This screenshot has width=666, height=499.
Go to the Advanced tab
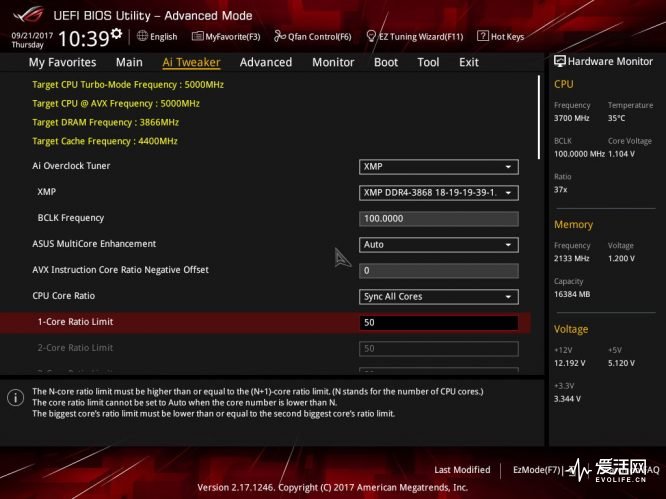point(266,62)
